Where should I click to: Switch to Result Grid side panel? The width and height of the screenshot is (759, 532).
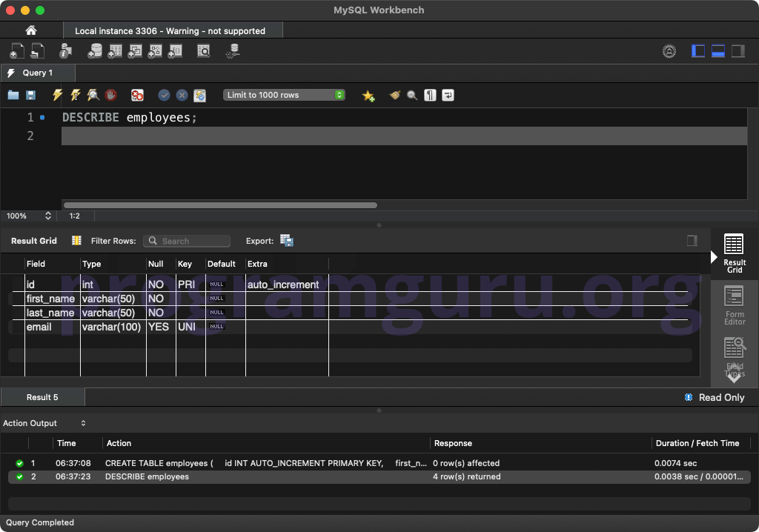(734, 253)
